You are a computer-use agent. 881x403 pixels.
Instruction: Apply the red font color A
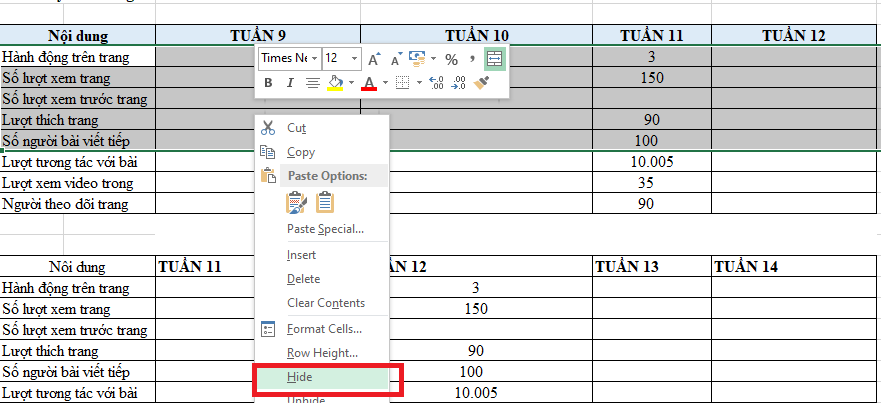tap(369, 83)
